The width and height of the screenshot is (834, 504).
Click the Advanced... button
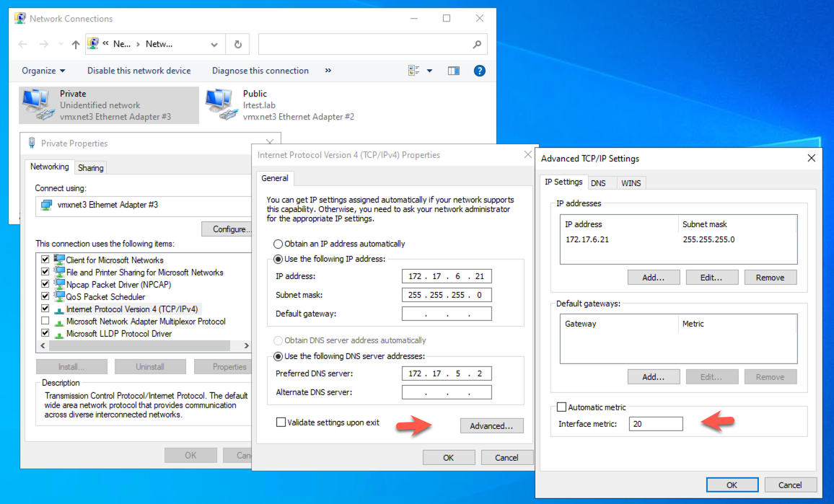click(491, 426)
